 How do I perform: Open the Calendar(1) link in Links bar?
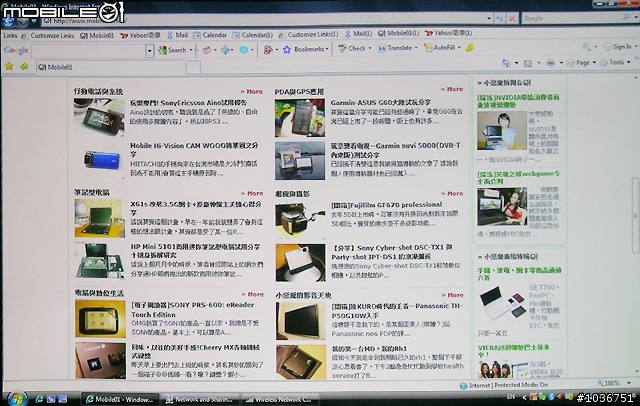(253, 35)
